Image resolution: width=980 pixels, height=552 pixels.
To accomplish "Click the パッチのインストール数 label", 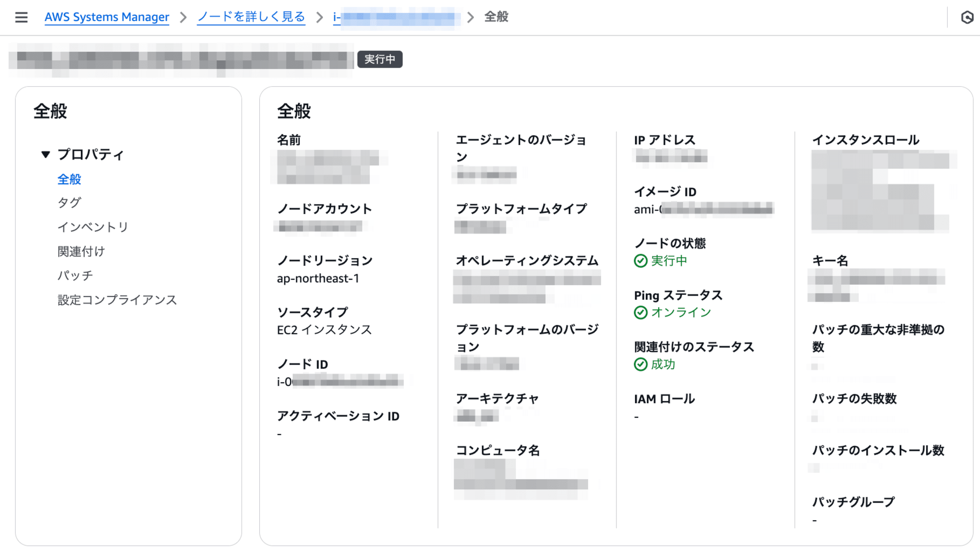I will [x=878, y=451].
